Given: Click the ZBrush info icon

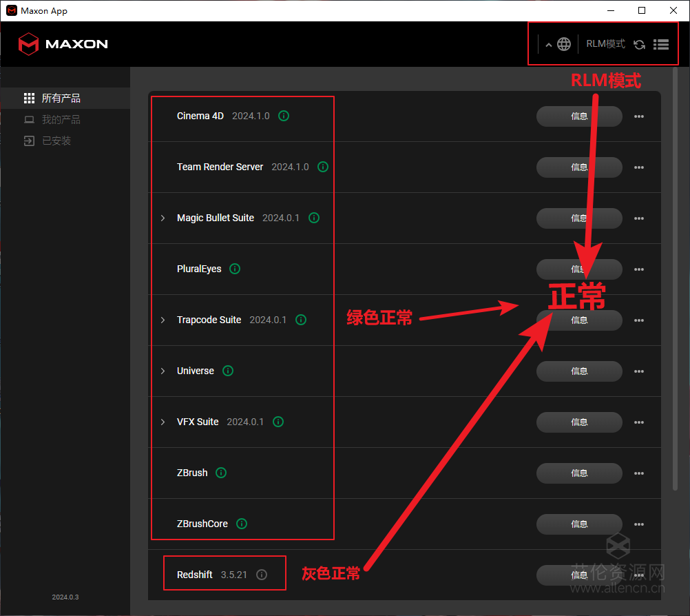Looking at the screenshot, I should tap(221, 473).
